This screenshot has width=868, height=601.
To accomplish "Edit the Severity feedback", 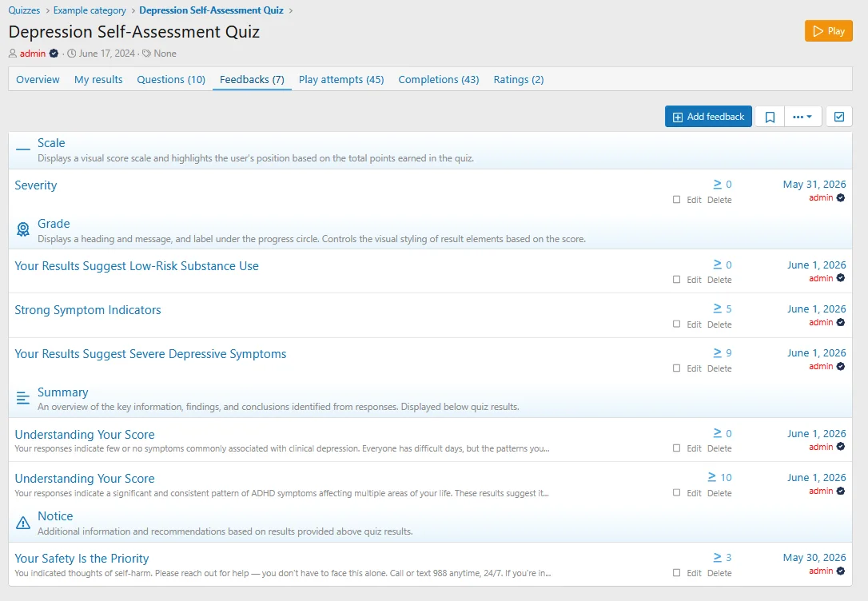I will [695, 200].
